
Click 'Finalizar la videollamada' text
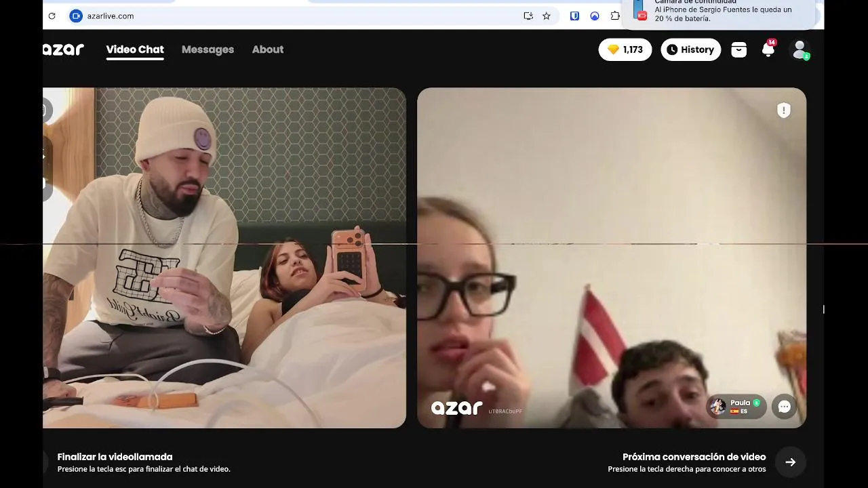[115, 457]
